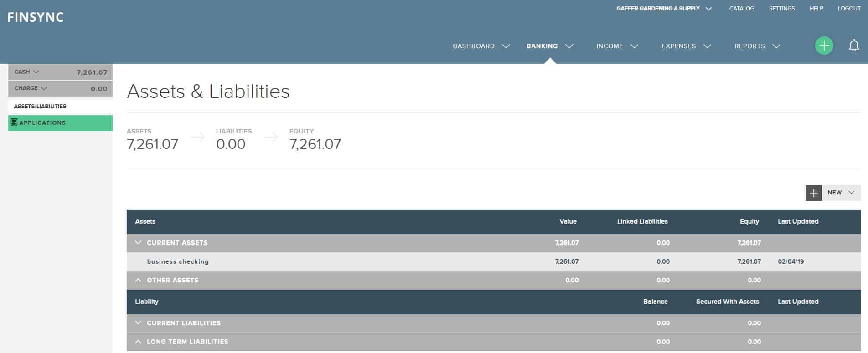Open the Dashboard menu

click(474, 46)
